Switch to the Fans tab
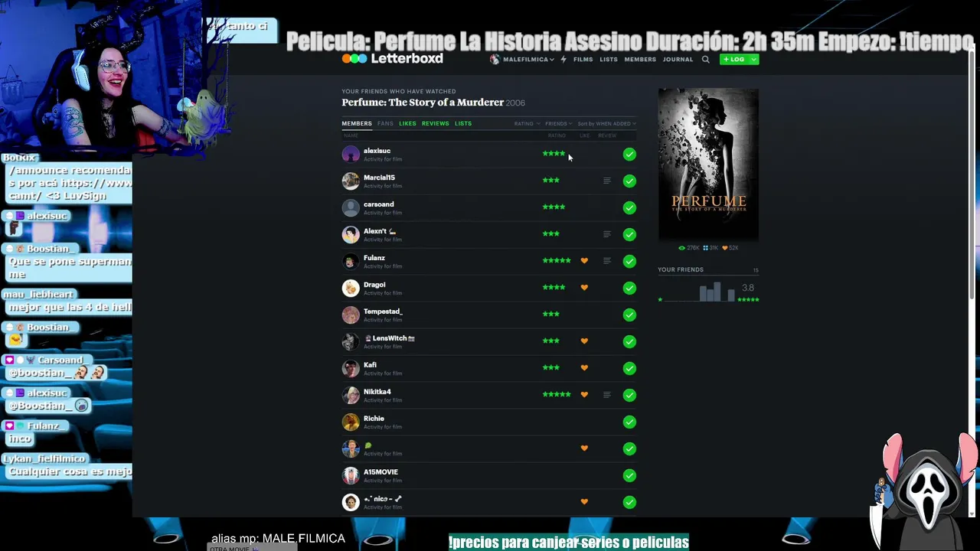The image size is (980, 551). pyautogui.click(x=385, y=123)
